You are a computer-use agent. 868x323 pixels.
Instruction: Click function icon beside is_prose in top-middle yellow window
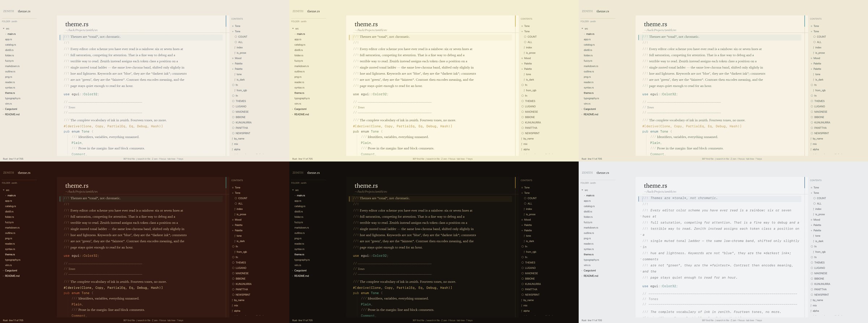[524, 53]
